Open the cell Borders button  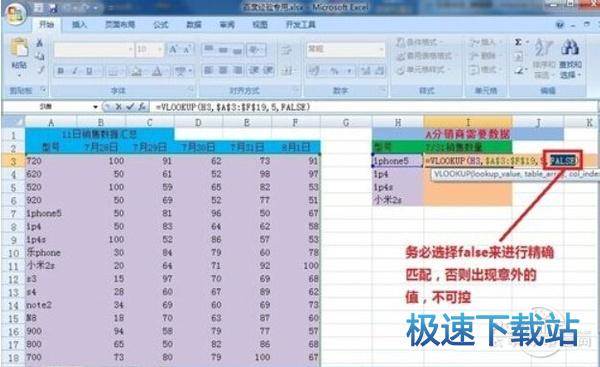(112, 71)
